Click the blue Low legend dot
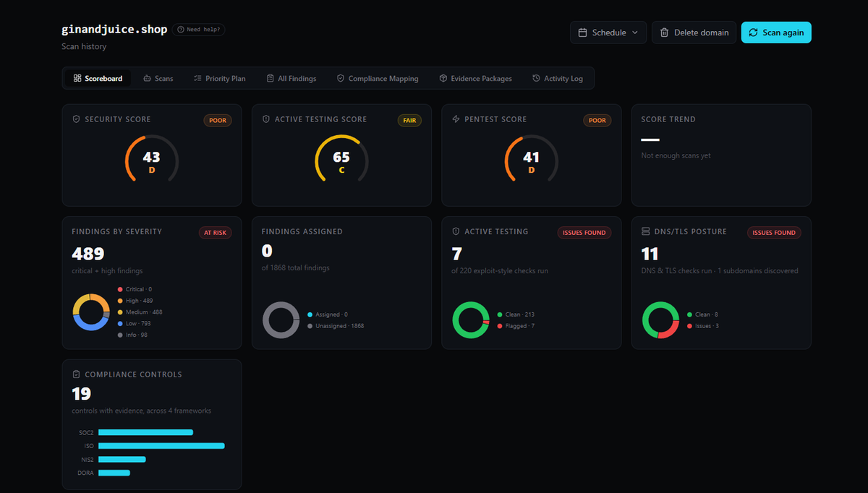The height and width of the screenshot is (493, 868). click(x=120, y=324)
